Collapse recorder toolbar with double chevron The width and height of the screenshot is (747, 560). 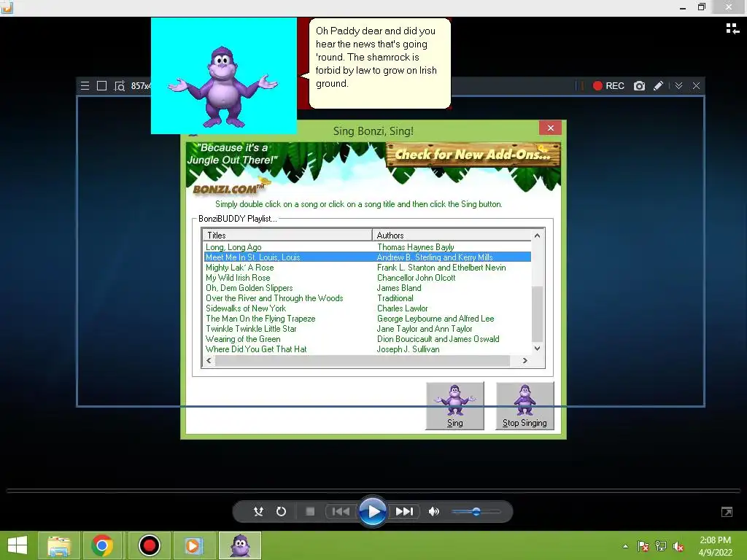[679, 86]
